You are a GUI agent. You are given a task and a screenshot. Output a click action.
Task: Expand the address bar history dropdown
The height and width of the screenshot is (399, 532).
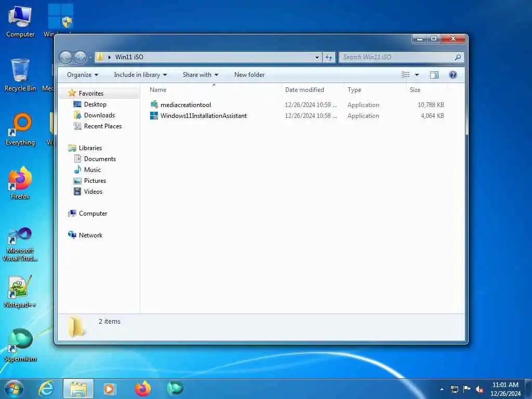[x=317, y=57]
